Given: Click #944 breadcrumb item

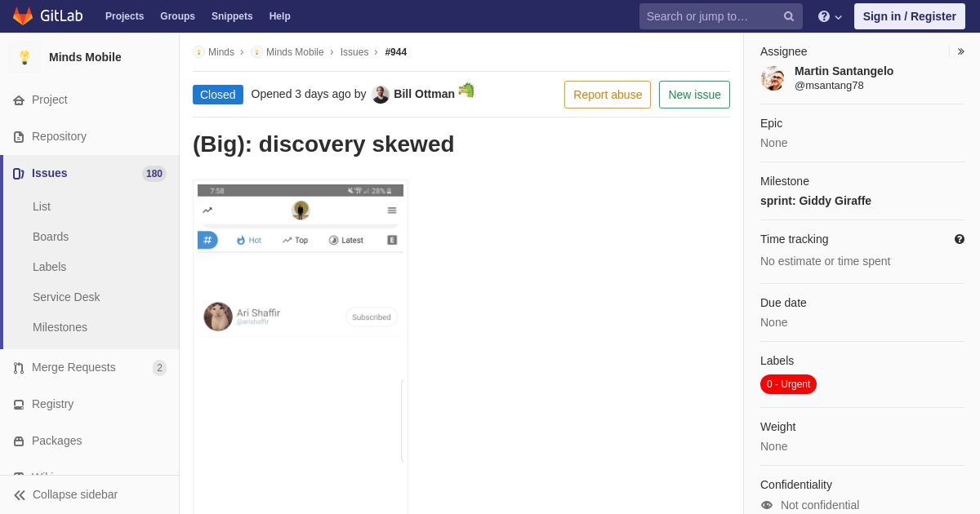Looking at the screenshot, I should 396,52.
